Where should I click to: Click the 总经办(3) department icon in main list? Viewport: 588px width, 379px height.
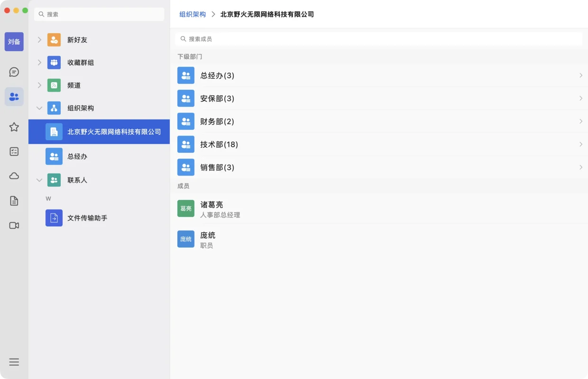click(186, 75)
